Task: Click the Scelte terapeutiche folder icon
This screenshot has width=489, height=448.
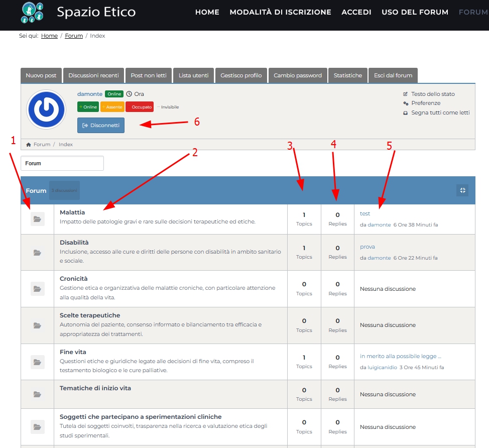Action: click(38, 325)
